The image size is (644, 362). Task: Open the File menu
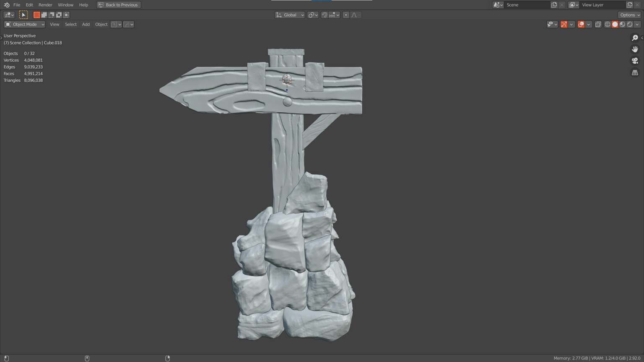pyautogui.click(x=17, y=5)
